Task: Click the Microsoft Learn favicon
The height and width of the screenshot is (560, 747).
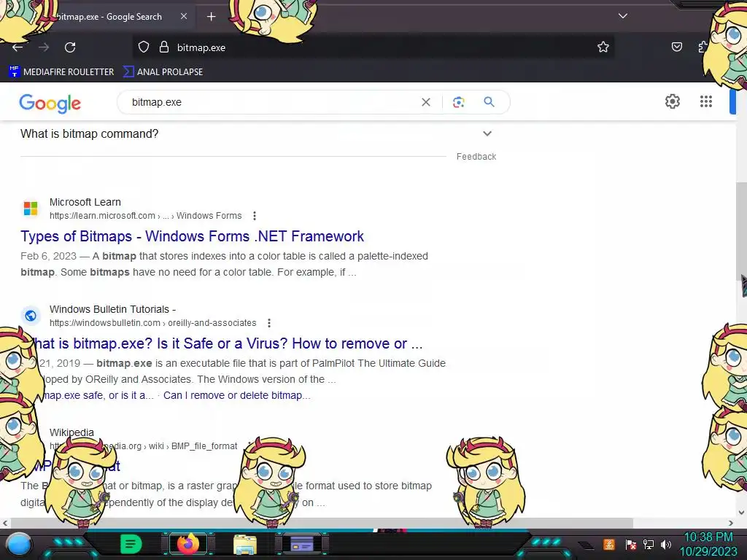Action: click(x=31, y=208)
